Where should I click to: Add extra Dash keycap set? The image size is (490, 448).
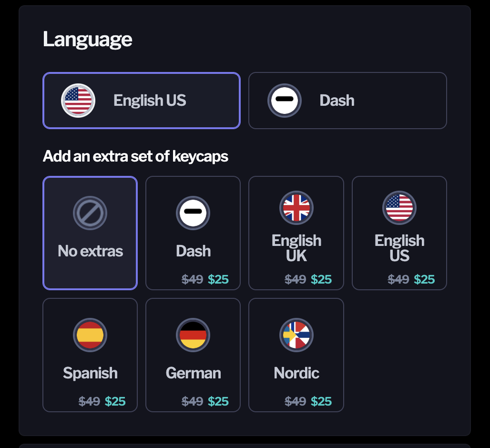pyautogui.click(x=193, y=233)
